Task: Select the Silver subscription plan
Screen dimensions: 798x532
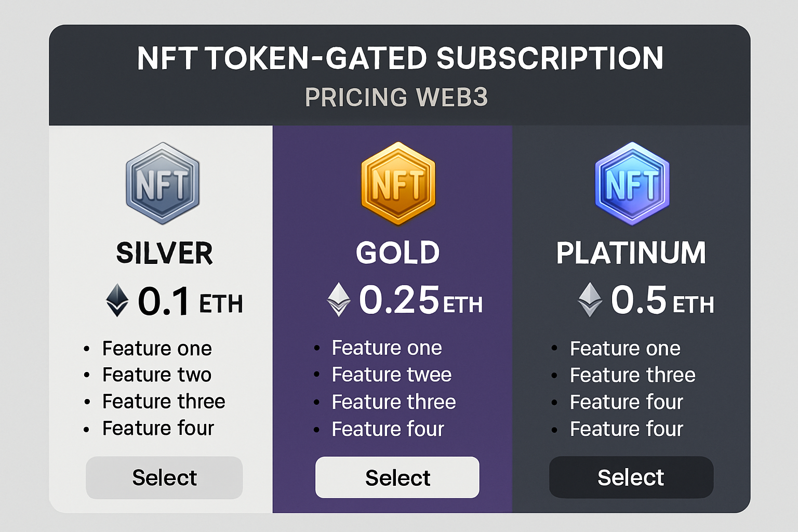Action: [164, 477]
